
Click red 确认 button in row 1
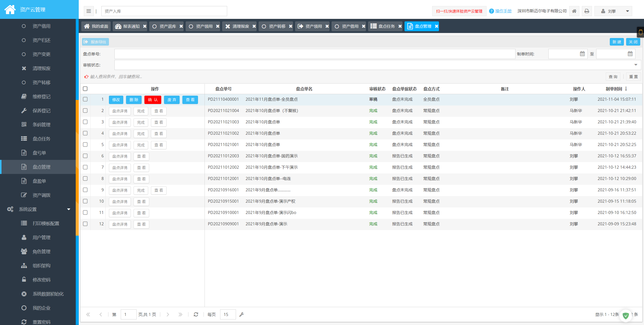(153, 100)
